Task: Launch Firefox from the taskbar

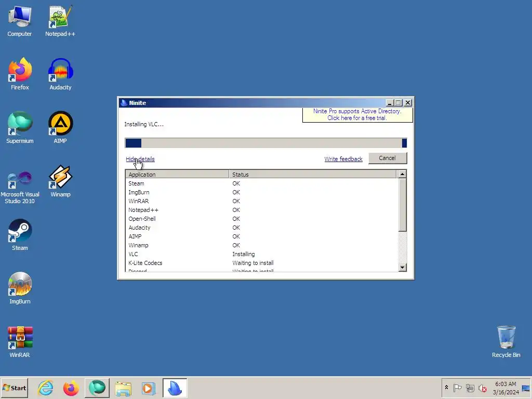Action: point(71,388)
